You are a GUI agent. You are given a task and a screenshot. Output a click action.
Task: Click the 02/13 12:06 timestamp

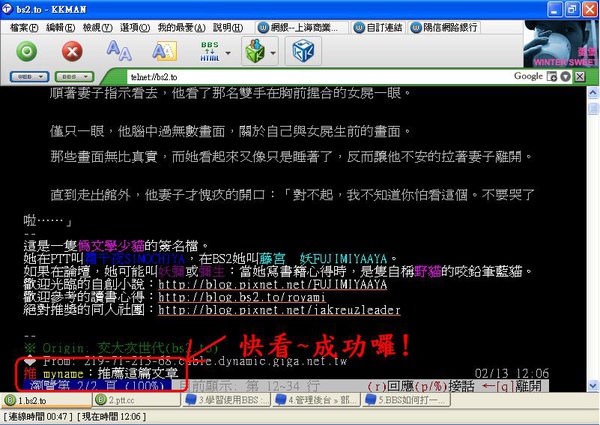coord(512,373)
